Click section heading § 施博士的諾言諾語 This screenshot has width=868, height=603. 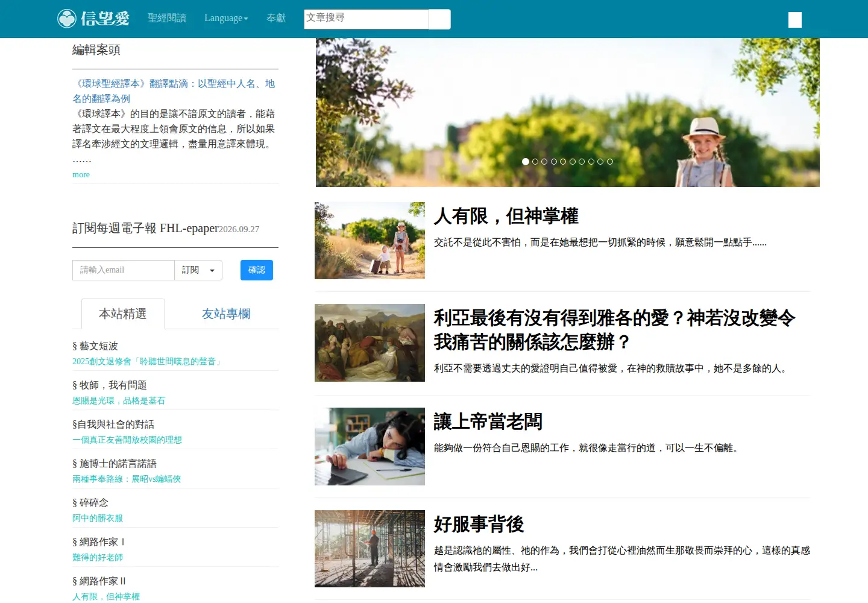115,464
